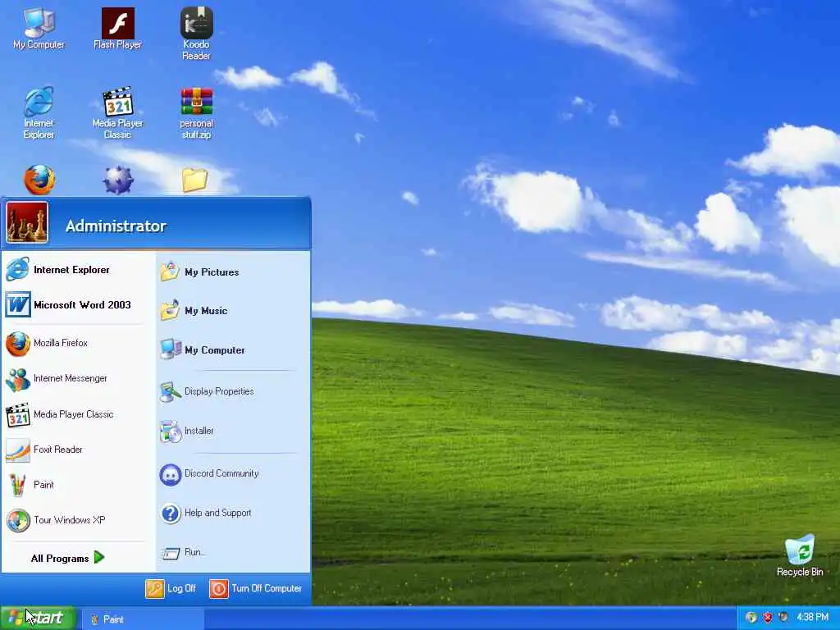Open the Recycle Bin
The width and height of the screenshot is (840, 630).
(800, 556)
